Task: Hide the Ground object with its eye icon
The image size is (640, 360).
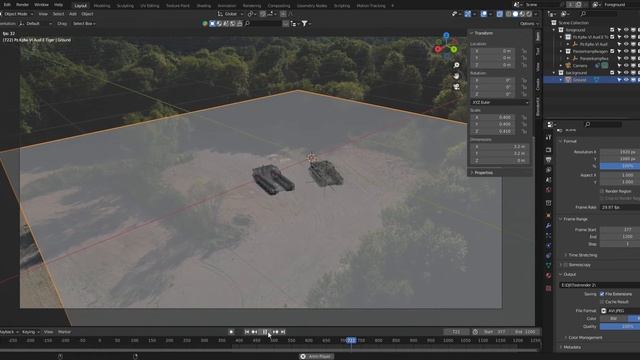Action: 626,80
